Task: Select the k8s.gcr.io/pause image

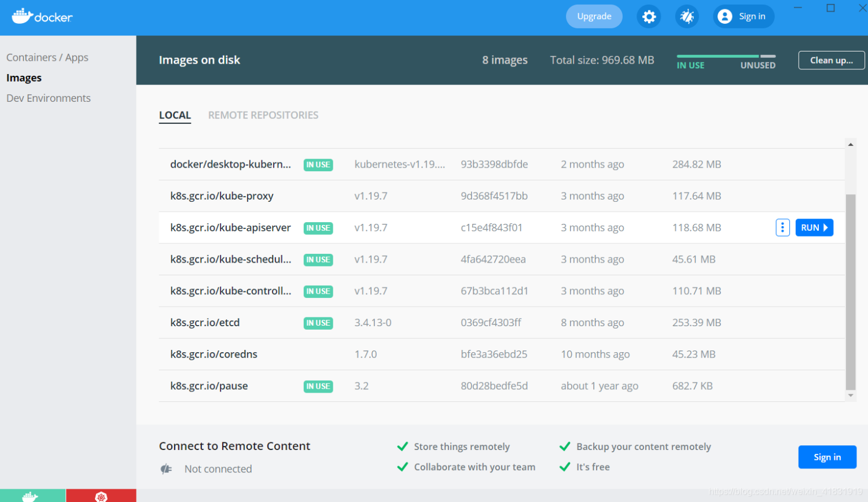Action: pyautogui.click(x=209, y=386)
